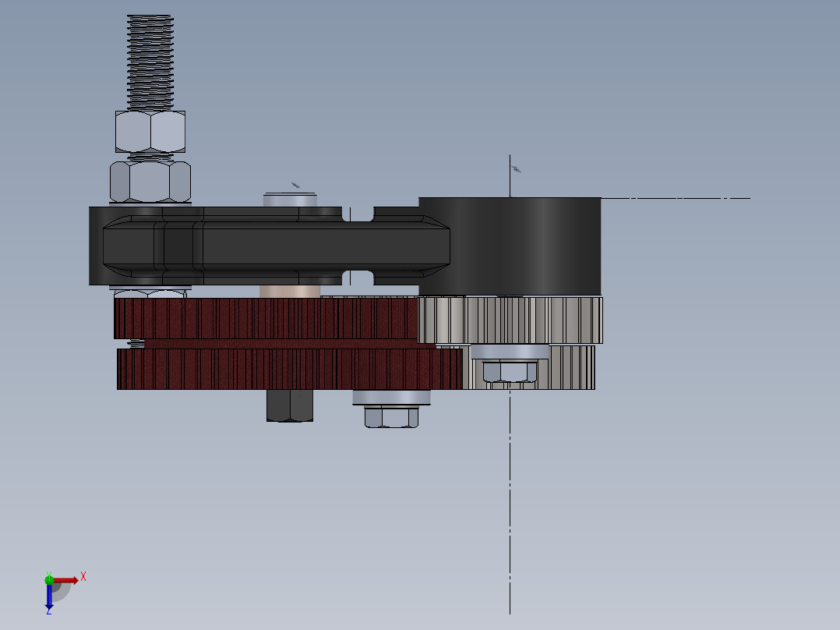Select the tan spacer between arm and red gear

click(x=290, y=291)
